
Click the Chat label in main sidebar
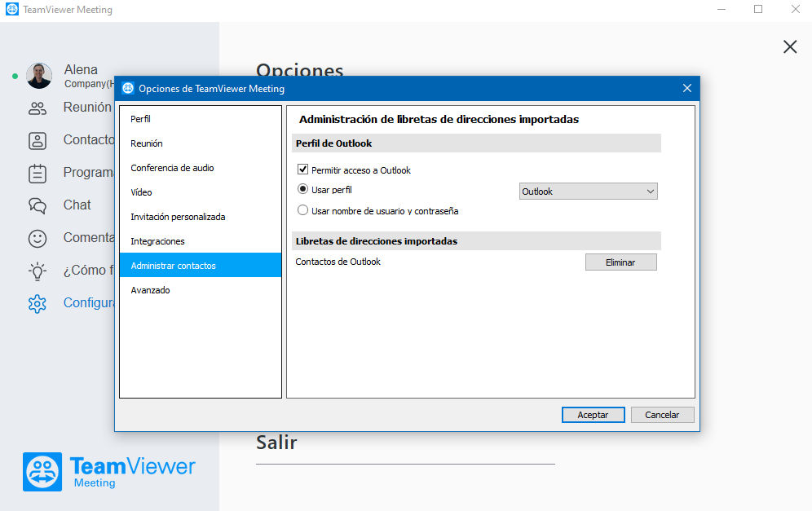tap(77, 205)
